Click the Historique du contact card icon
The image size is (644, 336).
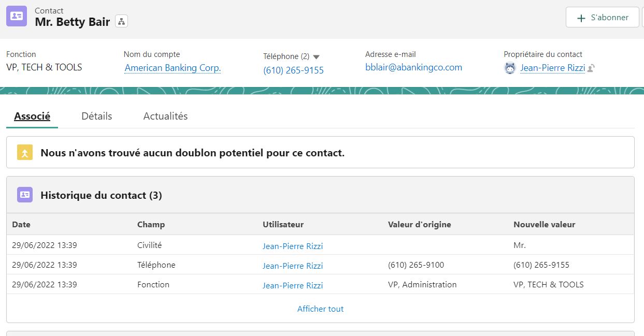pos(25,195)
